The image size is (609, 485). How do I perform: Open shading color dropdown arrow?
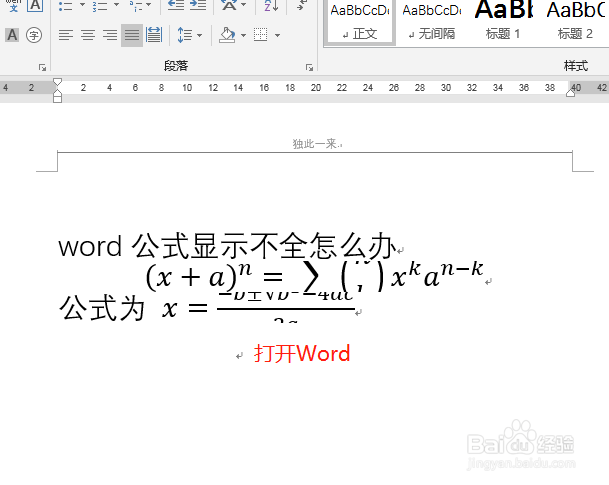coord(244,35)
